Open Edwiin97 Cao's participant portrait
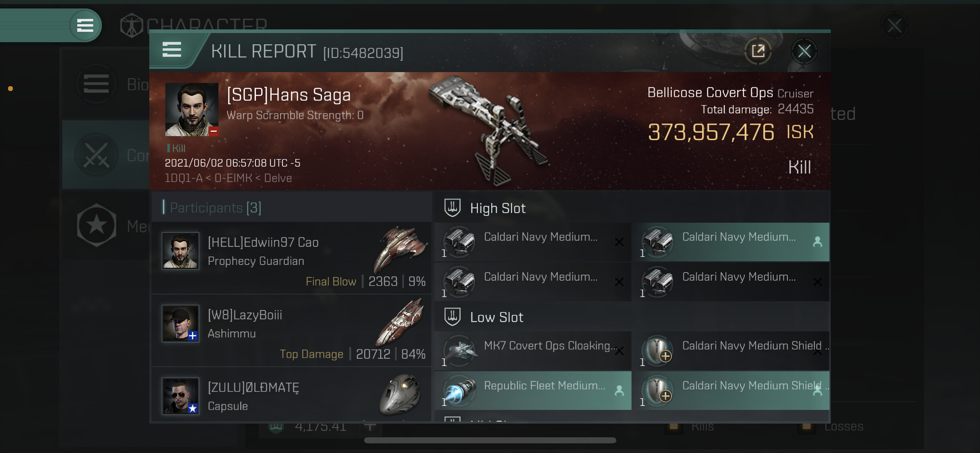 click(x=180, y=250)
